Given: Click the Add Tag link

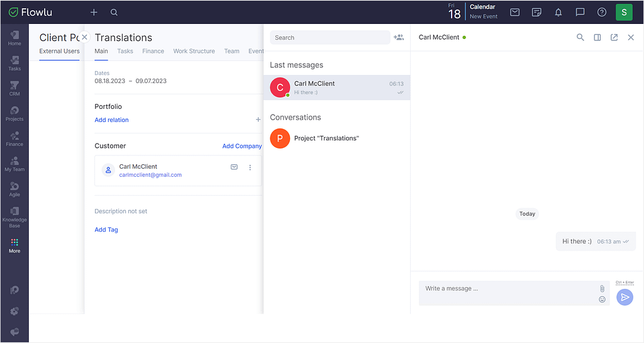Looking at the screenshot, I should 106,230.
